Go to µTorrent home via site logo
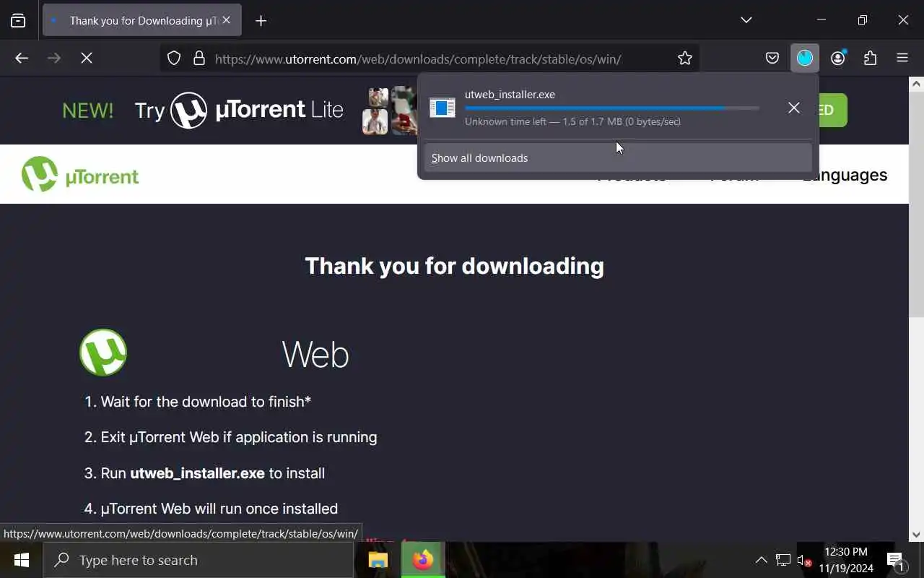This screenshot has height=578, width=924. [80, 174]
